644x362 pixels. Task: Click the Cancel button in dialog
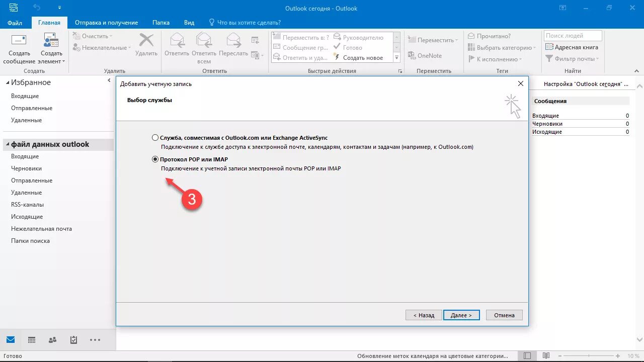(504, 315)
